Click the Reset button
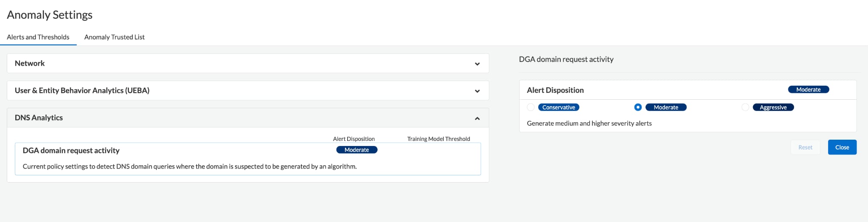Viewport: 868px width, 222px height. (805, 147)
